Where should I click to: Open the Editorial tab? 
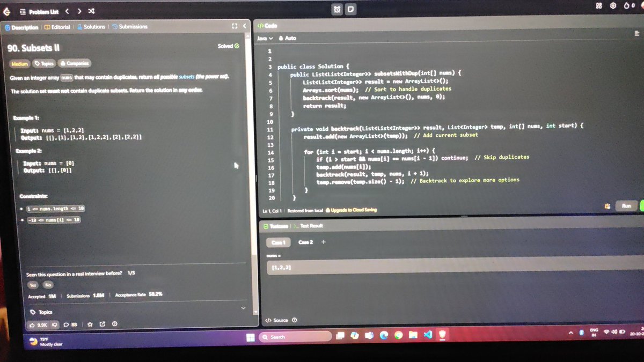(x=57, y=27)
